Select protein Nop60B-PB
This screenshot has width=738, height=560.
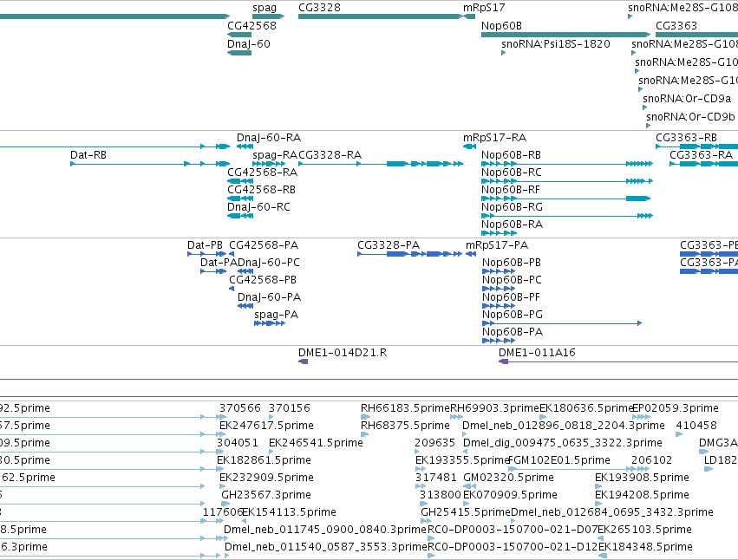tap(511, 263)
